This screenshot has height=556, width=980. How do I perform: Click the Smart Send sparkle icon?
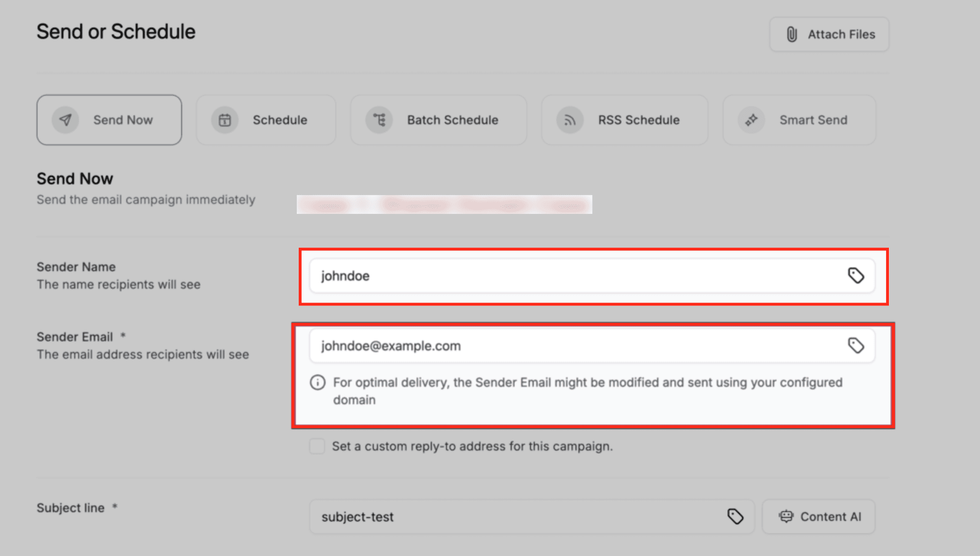coord(751,120)
